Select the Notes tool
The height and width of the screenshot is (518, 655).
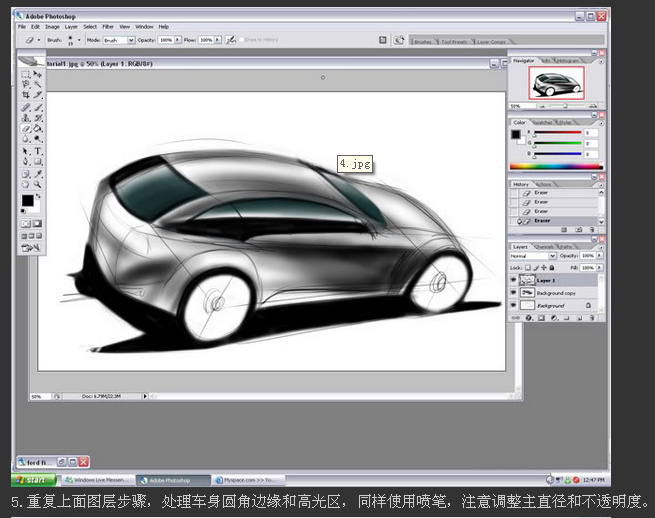coord(26,174)
